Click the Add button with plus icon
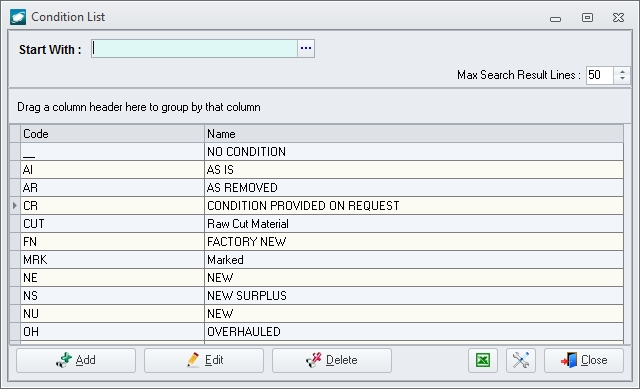The width and height of the screenshot is (640, 389). click(76, 360)
